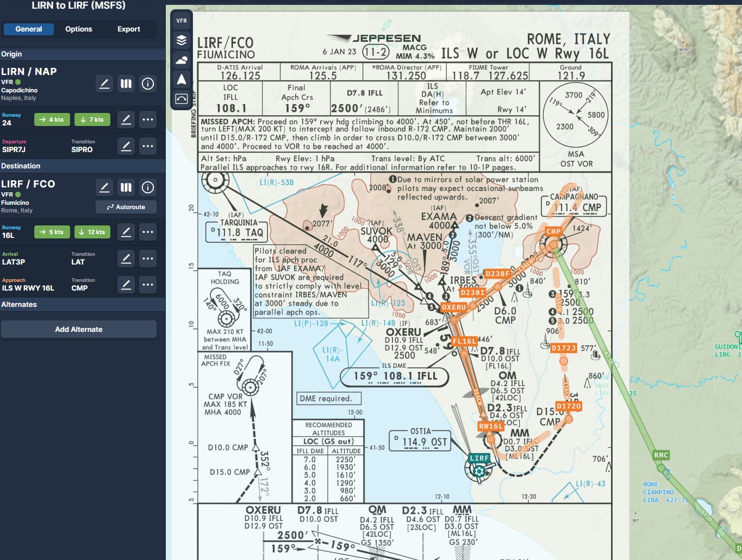Select the D172O waypoint label
The height and width of the screenshot is (560, 742).
(x=569, y=406)
